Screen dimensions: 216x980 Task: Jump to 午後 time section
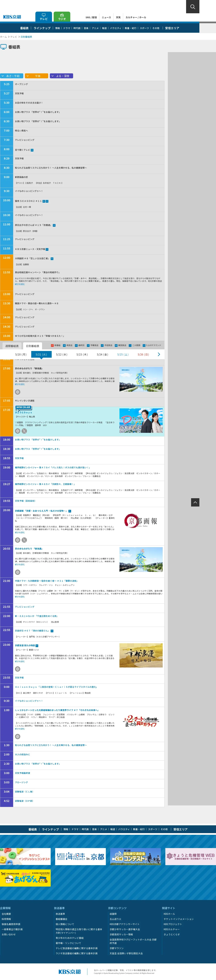pyautogui.click(x=37, y=76)
